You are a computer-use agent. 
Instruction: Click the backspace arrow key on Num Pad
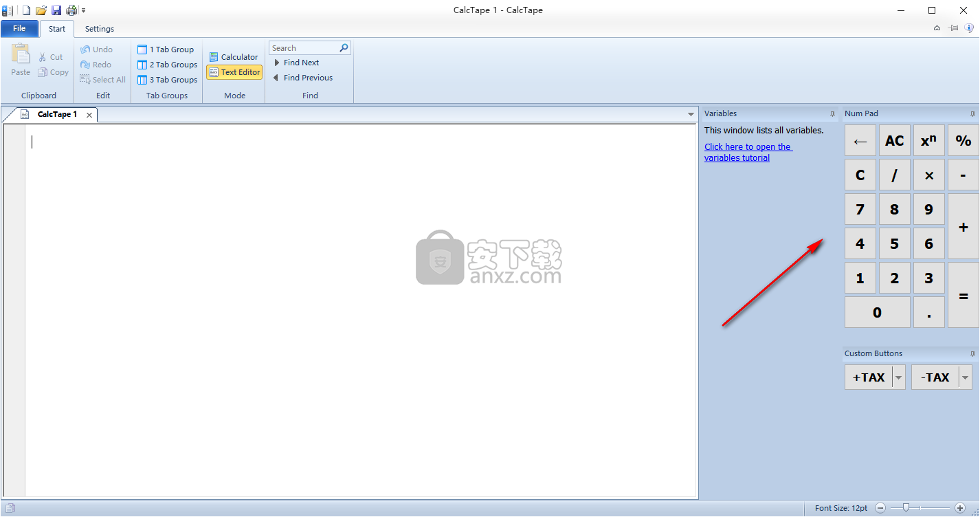860,140
